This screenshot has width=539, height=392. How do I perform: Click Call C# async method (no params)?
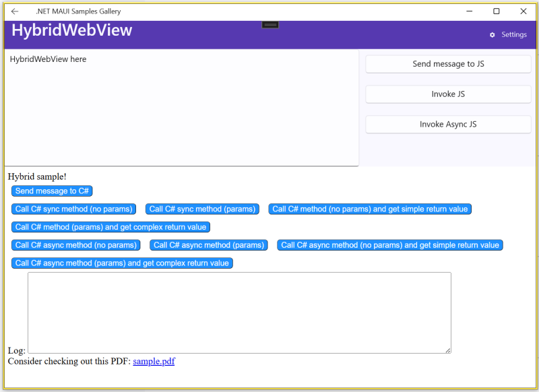(x=76, y=245)
